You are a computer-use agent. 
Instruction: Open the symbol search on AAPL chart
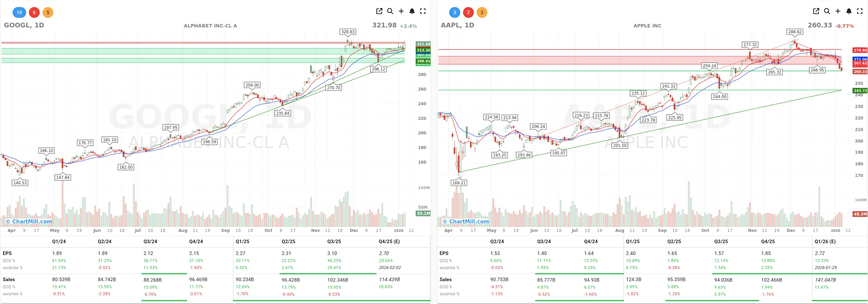827,11
